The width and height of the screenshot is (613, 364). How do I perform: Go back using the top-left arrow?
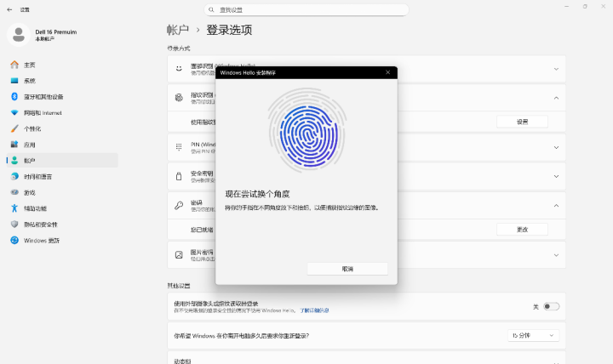tap(9, 9)
